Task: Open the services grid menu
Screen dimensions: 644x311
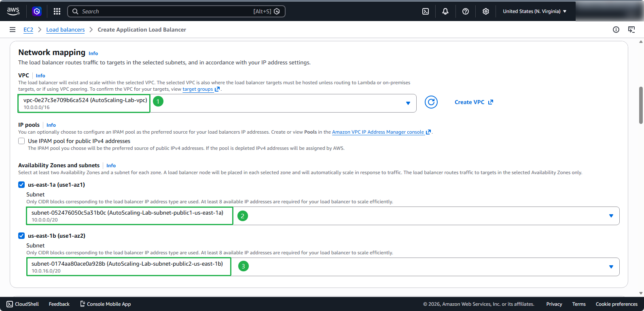Action: [x=57, y=11]
